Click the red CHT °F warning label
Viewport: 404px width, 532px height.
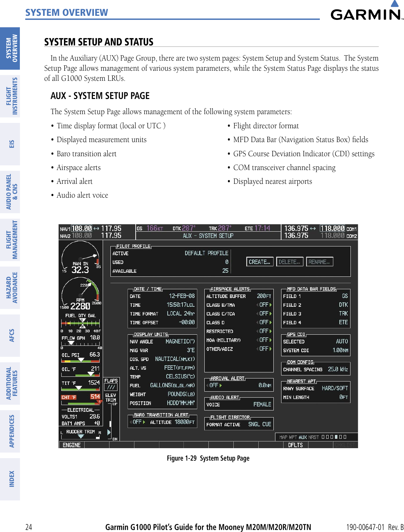[x=69, y=397]
